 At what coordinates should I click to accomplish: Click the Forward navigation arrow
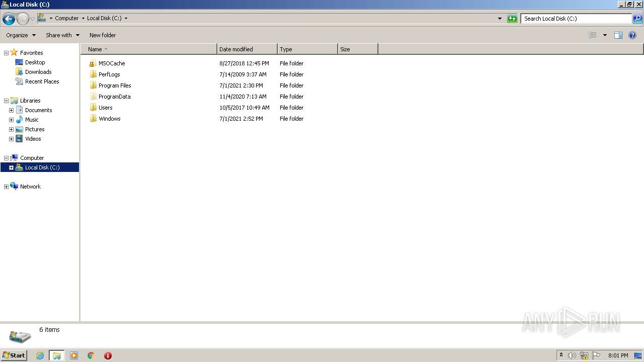pos(23,19)
